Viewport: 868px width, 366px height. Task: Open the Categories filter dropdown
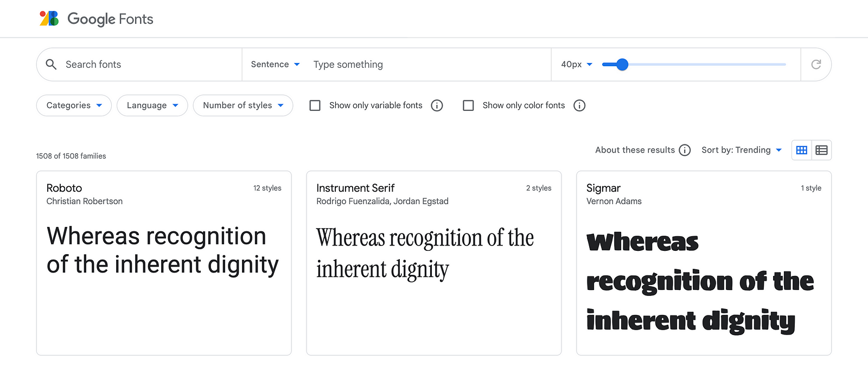[x=74, y=105]
